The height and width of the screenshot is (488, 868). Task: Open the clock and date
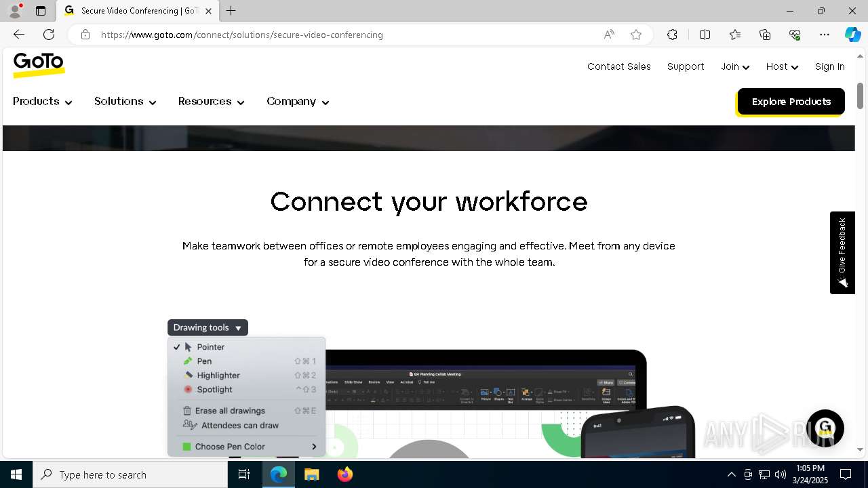(810, 474)
